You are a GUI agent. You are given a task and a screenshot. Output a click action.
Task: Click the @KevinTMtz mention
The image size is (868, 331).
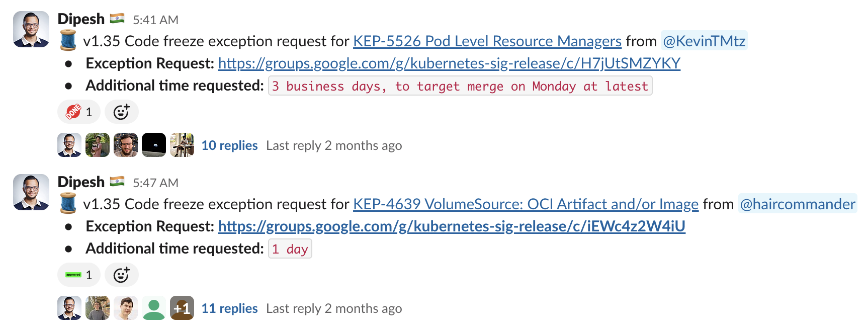pyautogui.click(x=704, y=41)
